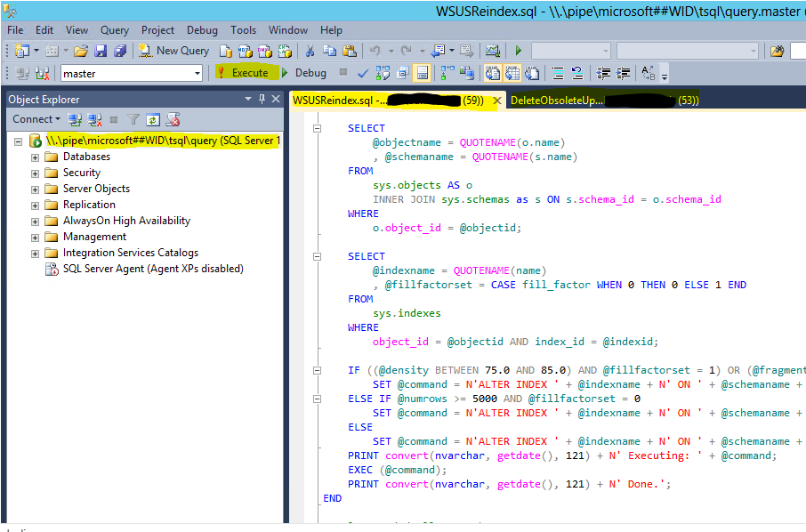Click the Save All icon in toolbar

click(x=120, y=51)
